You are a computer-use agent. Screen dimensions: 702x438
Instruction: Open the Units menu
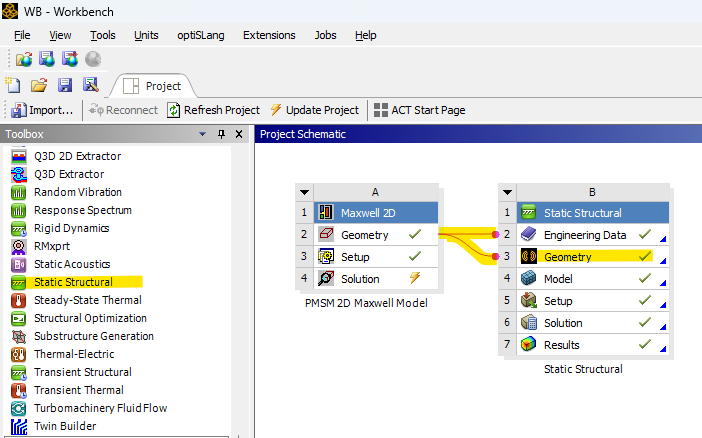[146, 35]
